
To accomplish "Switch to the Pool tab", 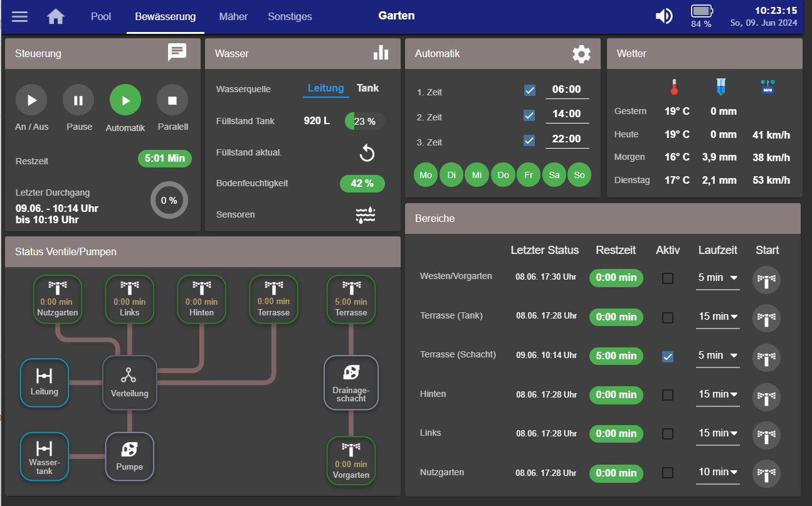I will tap(101, 17).
